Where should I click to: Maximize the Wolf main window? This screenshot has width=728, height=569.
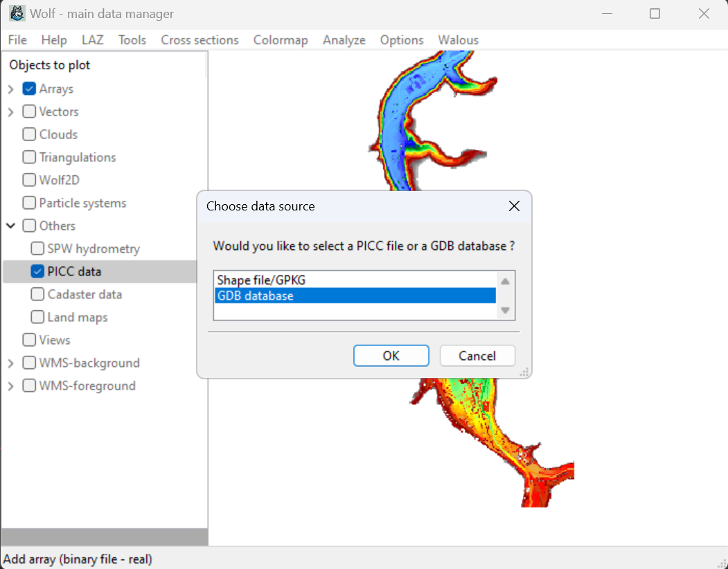(x=655, y=14)
